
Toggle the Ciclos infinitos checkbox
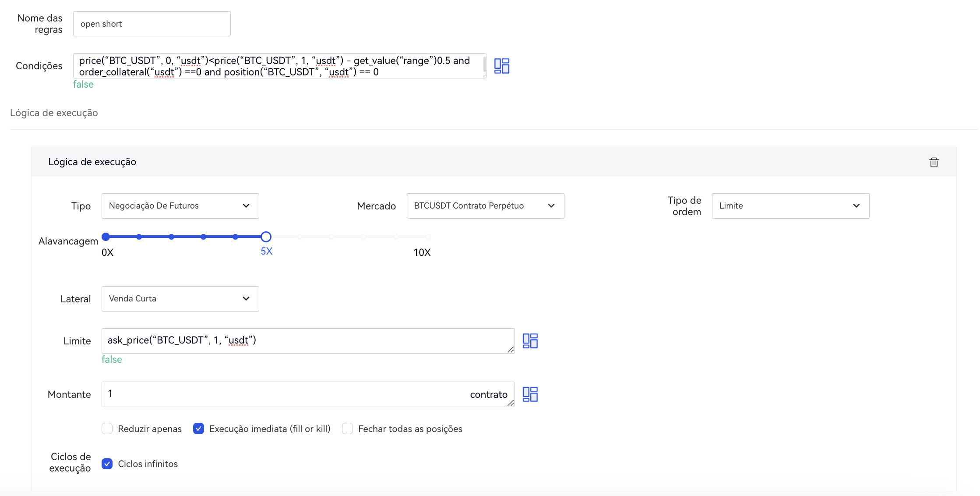coord(107,464)
